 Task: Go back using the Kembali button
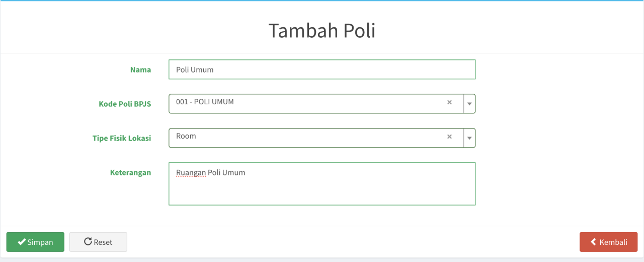coord(609,242)
